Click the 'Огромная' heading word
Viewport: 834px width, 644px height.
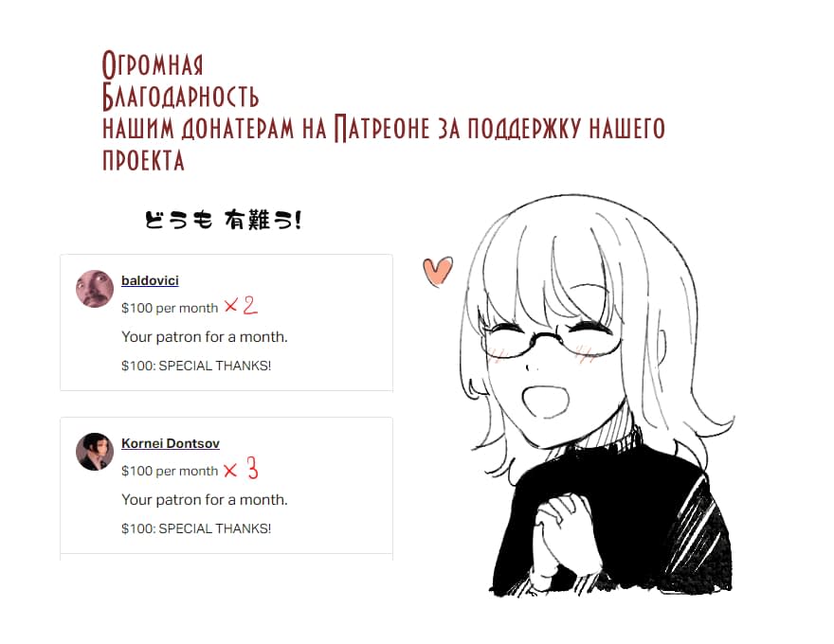click(x=153, y=64)
